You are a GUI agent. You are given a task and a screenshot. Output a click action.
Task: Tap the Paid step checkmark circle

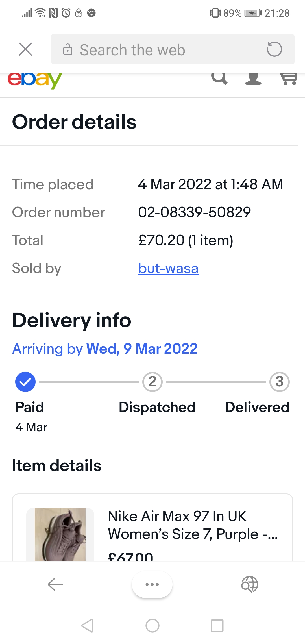pos(25,382)
